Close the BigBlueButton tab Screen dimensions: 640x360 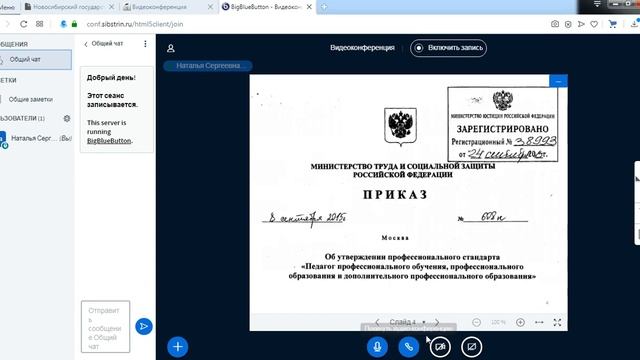pos(309,7)
